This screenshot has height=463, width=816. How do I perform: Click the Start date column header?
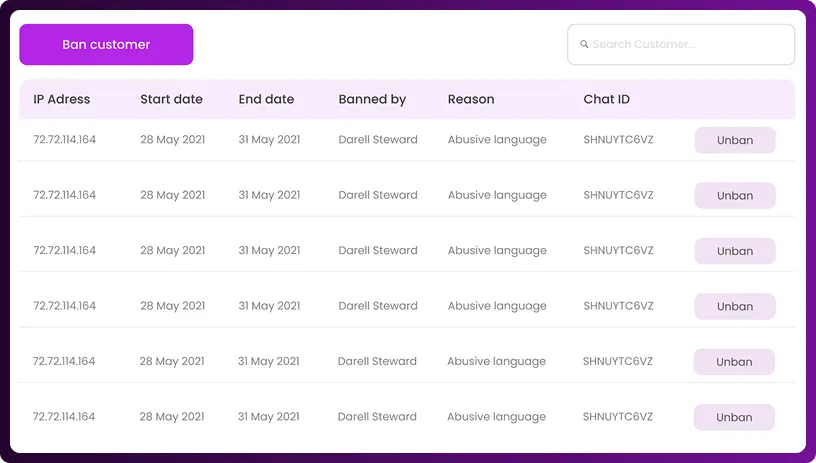(171, 99)
